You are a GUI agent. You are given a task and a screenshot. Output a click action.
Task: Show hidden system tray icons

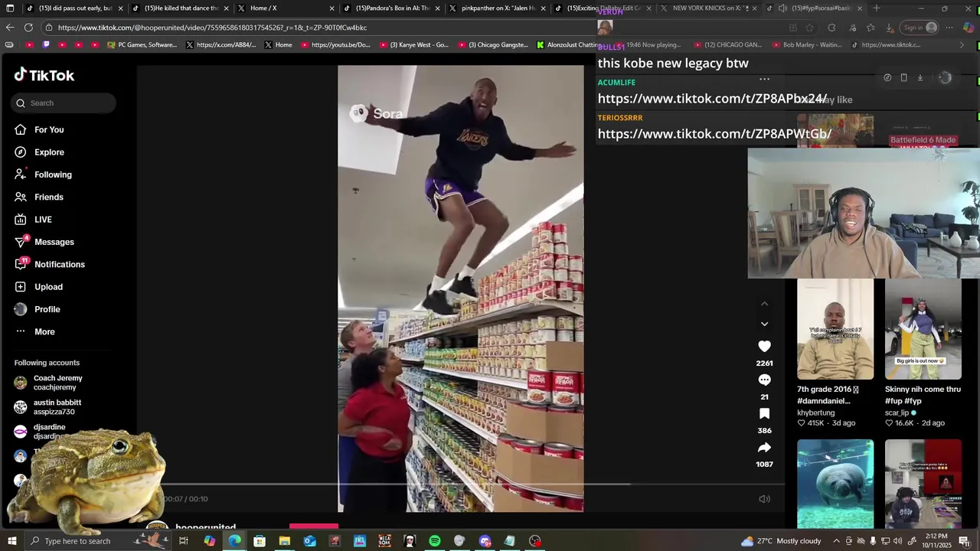[x=838, y=541]
